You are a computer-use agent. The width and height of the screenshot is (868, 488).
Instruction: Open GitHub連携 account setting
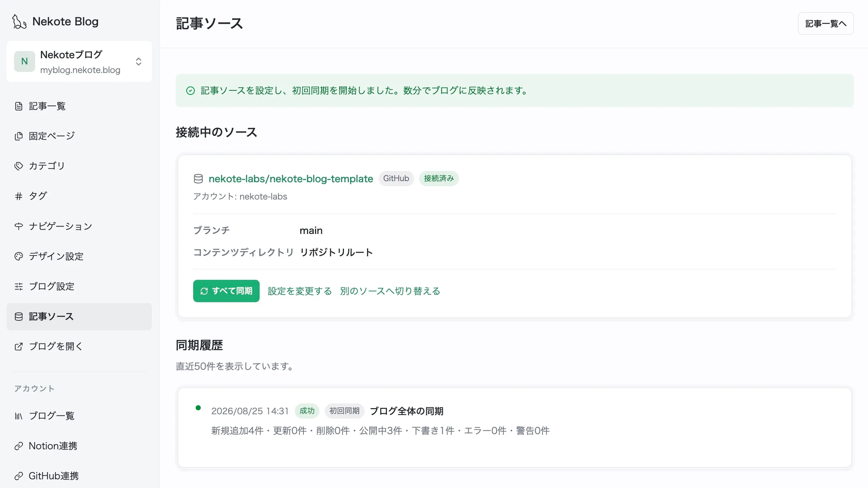click(x=79, y=476)
